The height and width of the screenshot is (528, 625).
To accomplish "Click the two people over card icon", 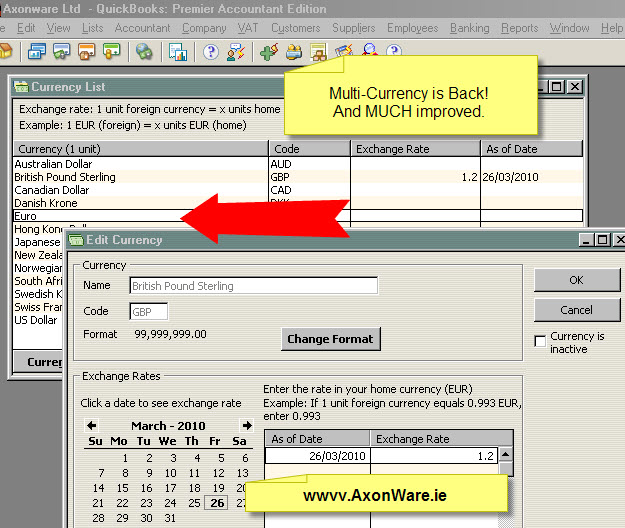I will 294,52.
